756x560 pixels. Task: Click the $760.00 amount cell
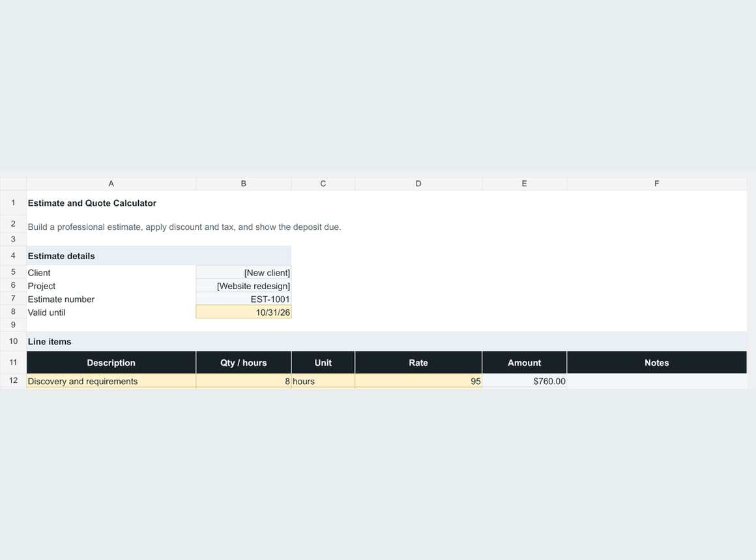(x=525, y=381)
